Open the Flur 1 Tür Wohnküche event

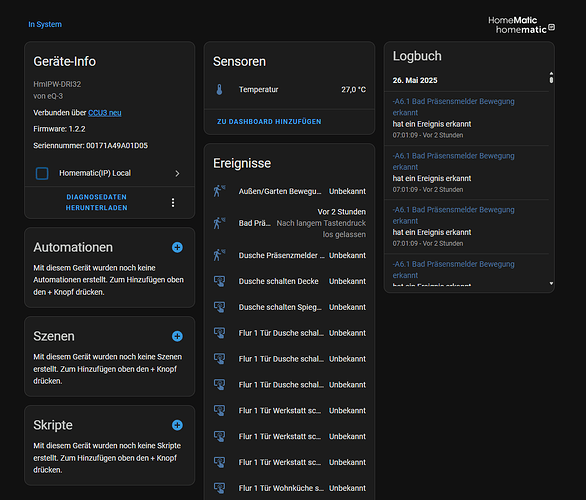click(x=289, y=488)
